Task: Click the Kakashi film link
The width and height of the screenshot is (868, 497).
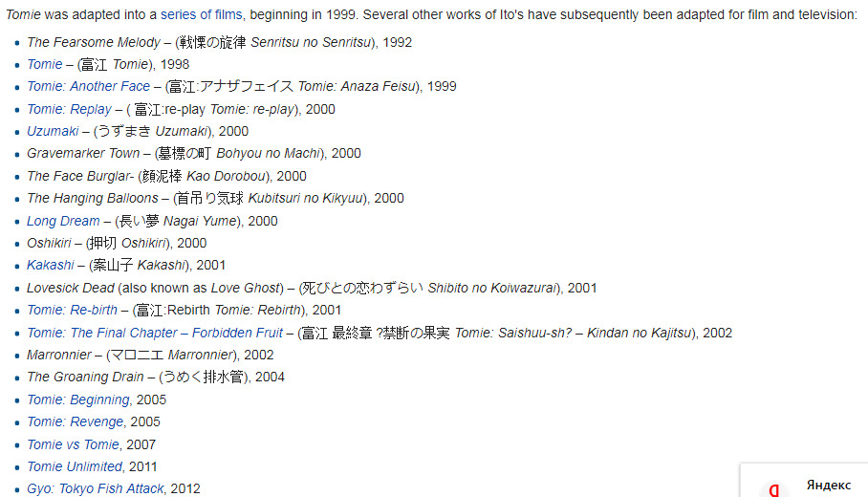Action: [x=51, y=265]
